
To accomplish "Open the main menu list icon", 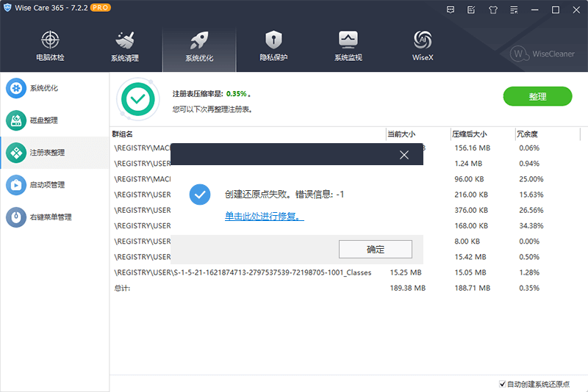I will 514,10.
